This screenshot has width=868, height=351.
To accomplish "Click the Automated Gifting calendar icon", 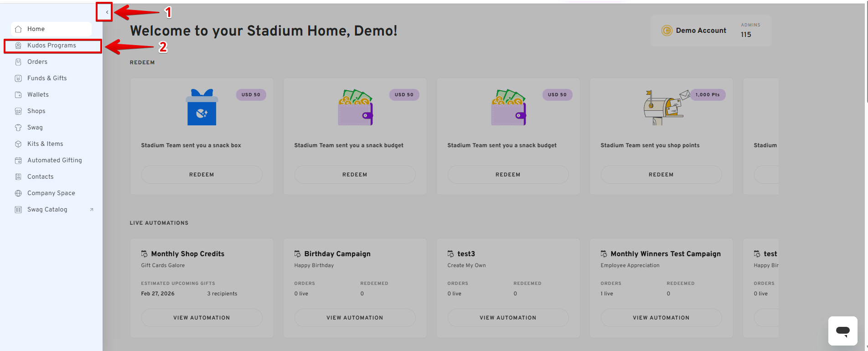I will (x=18, y=160).
